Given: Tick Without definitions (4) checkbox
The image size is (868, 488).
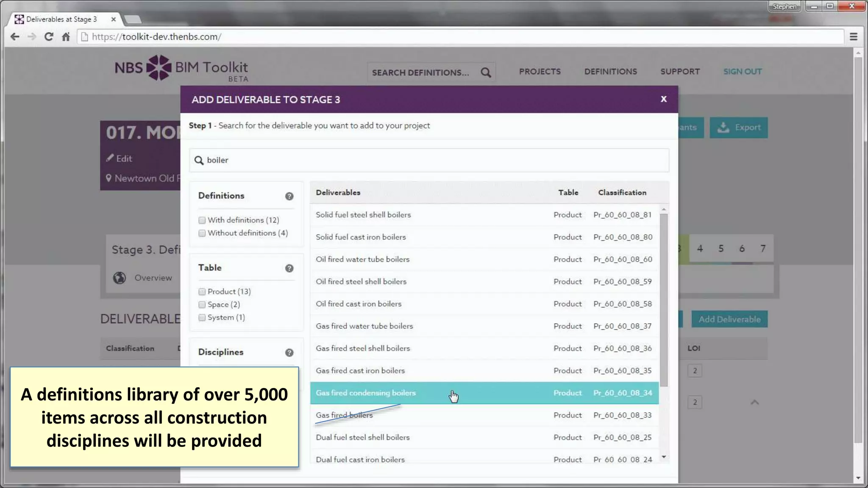Looking at the screenshot, I should tap(202, 233).
